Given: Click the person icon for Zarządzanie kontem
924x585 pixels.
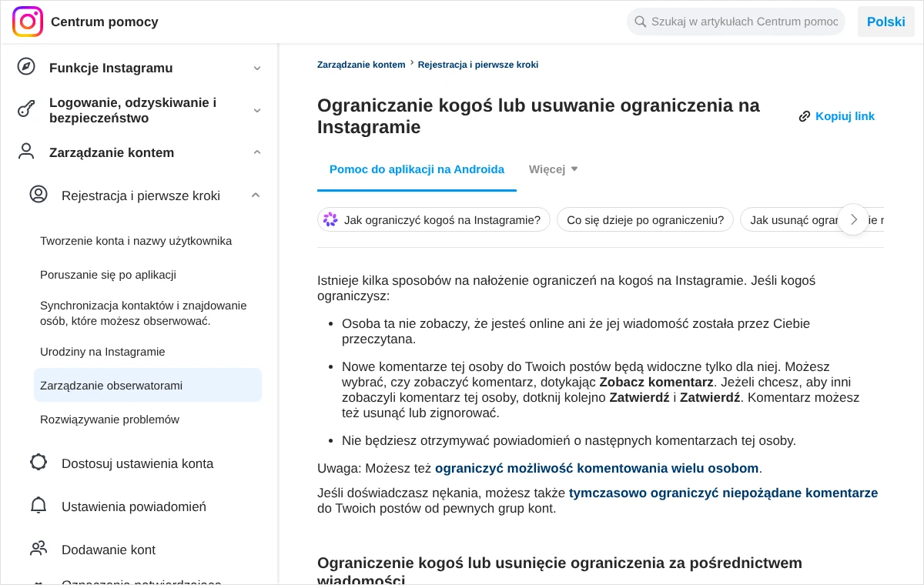Looking at the screenshot, I should 26,151.
